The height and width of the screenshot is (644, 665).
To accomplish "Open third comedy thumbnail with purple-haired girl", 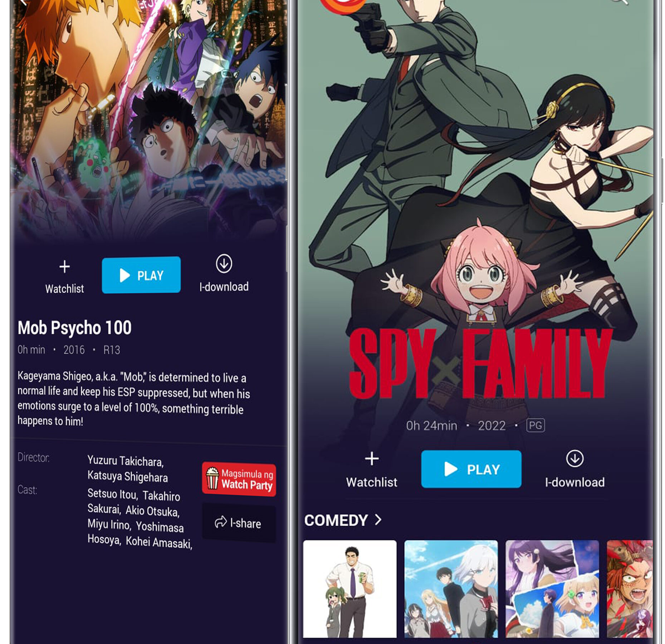I will pyautogui.click(x=552, y=589).
